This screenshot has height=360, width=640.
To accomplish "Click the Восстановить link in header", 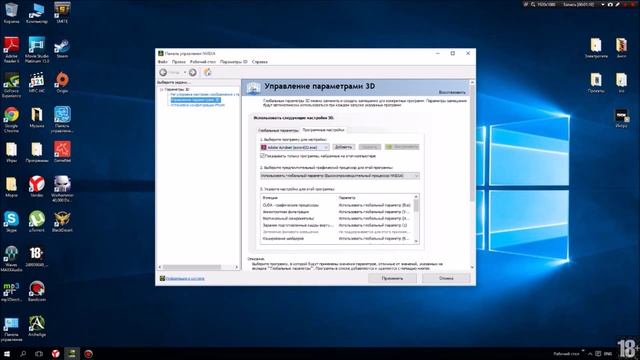I will click(x=452, y=92).
